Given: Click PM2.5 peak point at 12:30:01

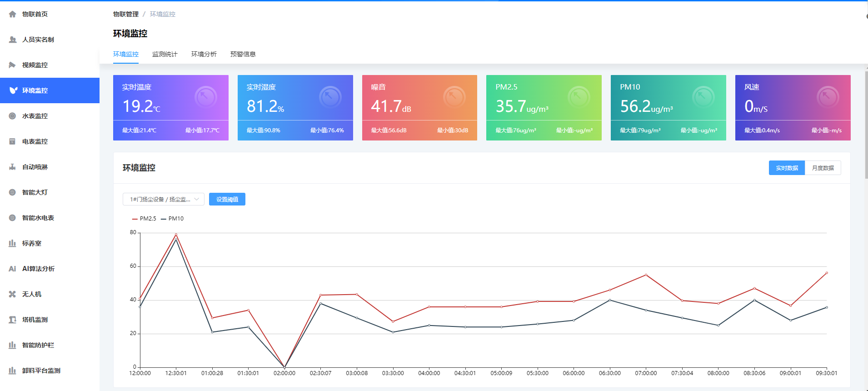Looking at the screenshot, I should point(176,235).
